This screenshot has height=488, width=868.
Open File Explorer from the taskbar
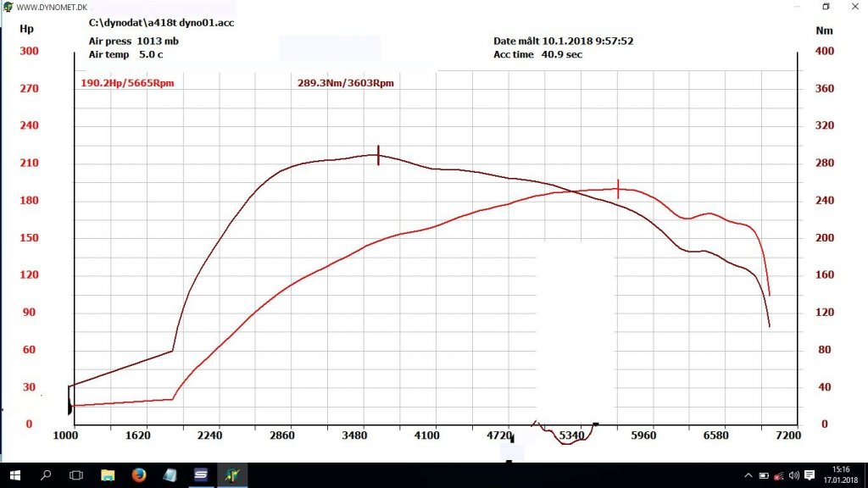pyautogui.click(x=108, y=474)
